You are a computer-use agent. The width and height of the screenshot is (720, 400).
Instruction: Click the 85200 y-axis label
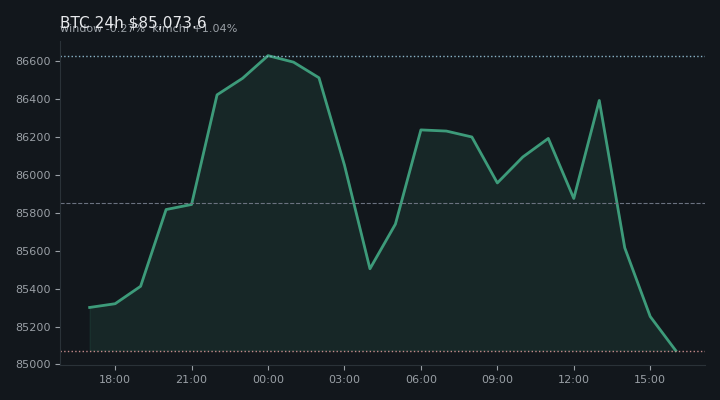pos(33,327)
